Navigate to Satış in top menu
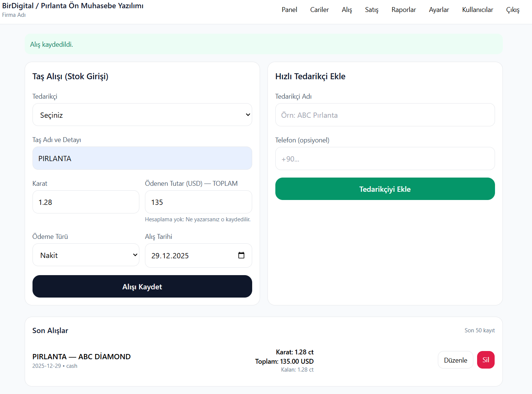532x394 pixels. [371, 10]
